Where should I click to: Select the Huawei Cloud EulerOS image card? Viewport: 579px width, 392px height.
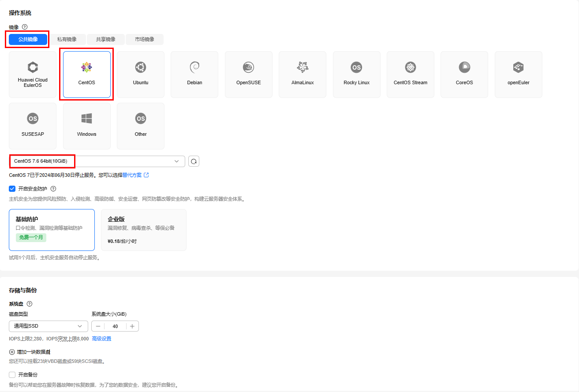[x=33, y=75]
